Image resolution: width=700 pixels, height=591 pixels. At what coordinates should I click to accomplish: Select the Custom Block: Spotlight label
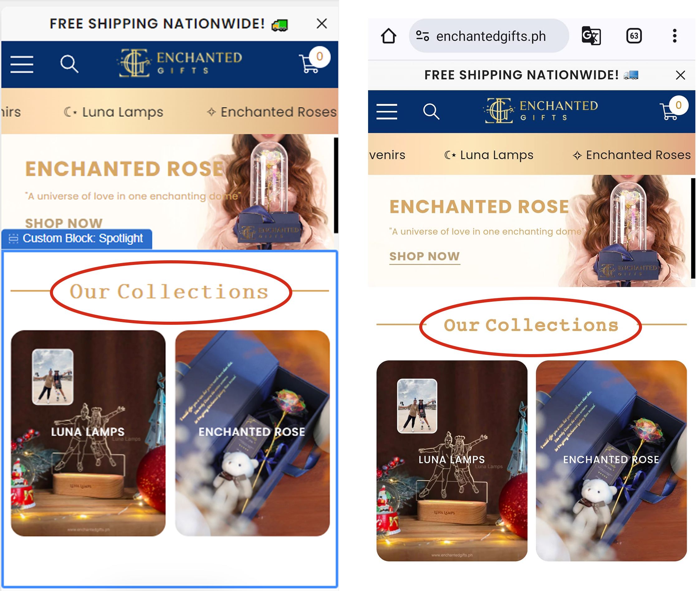77,238
